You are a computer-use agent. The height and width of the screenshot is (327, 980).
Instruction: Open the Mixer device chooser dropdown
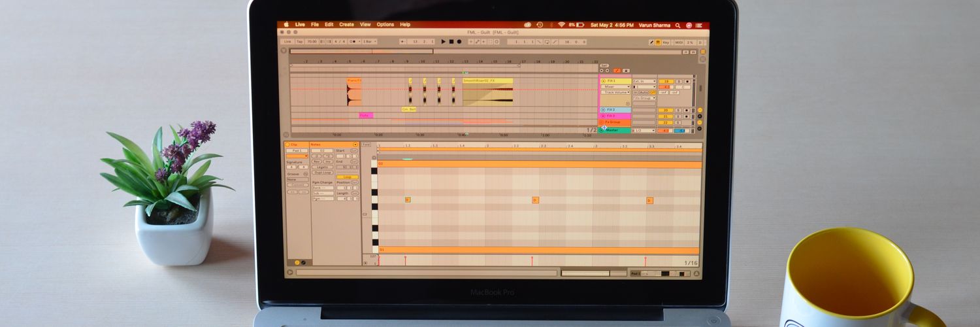[x=615, y=86]
